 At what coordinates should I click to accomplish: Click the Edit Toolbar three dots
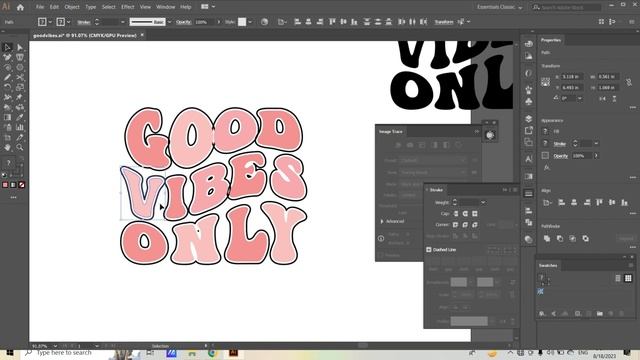[x=13, y=198]
